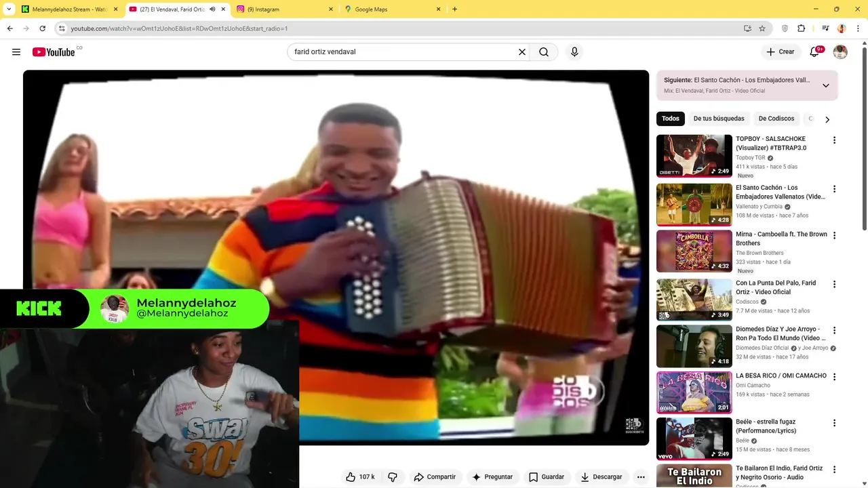Open a new browser tab with plus button
This screenshot has height=488, width=868.
click(454, 9)
